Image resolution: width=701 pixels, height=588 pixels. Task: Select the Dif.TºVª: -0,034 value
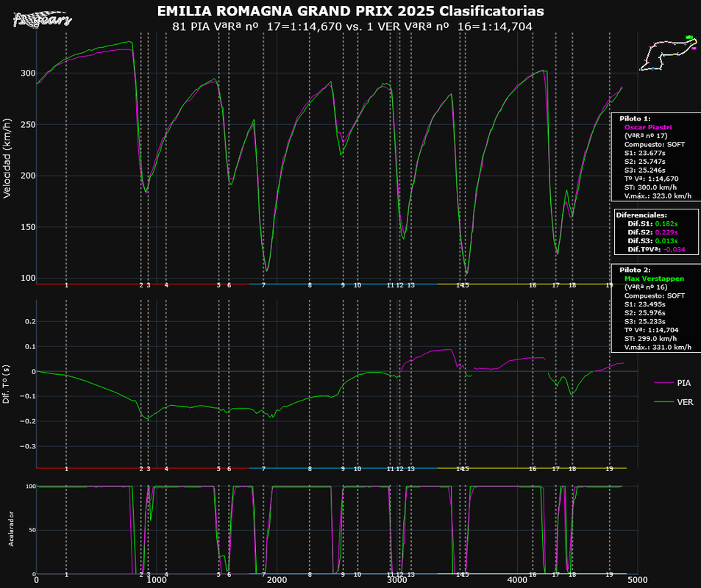tap(656, 249)
